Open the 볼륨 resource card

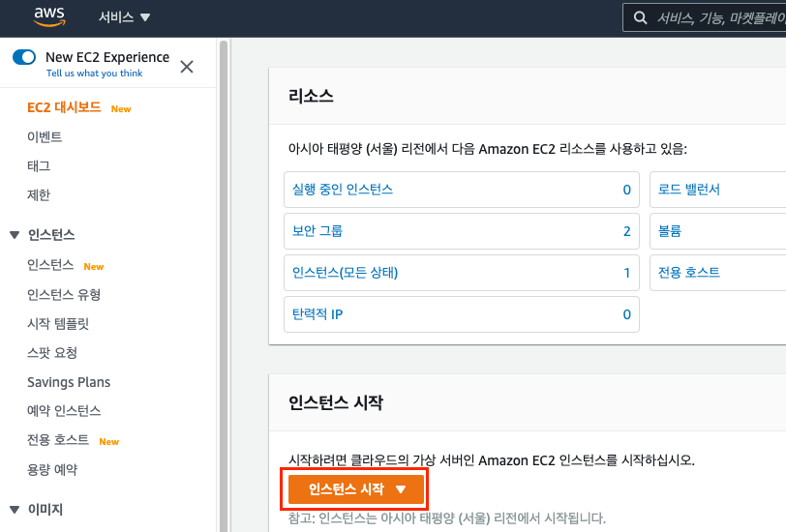tap(718, 231)
